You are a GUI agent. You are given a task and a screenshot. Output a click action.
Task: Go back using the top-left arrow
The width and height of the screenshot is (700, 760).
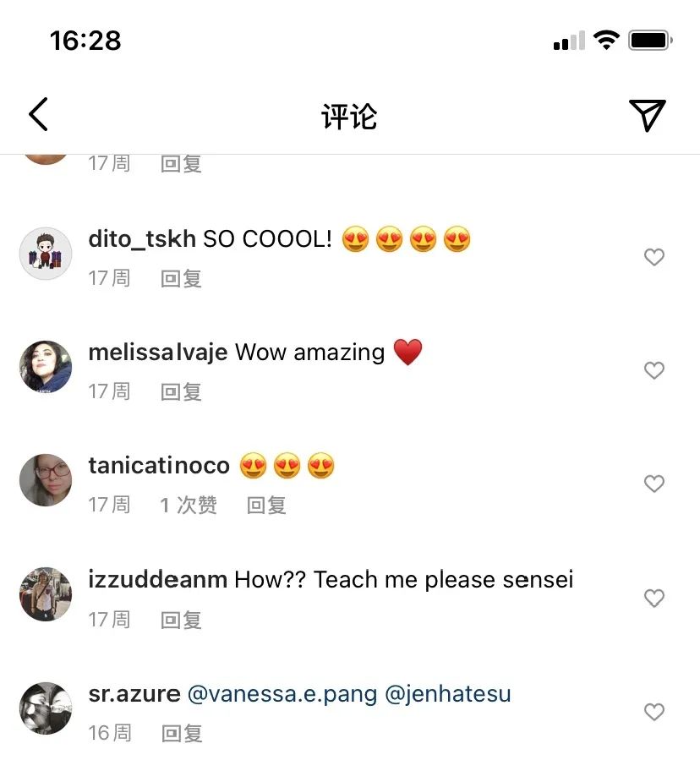coord(38,115)
